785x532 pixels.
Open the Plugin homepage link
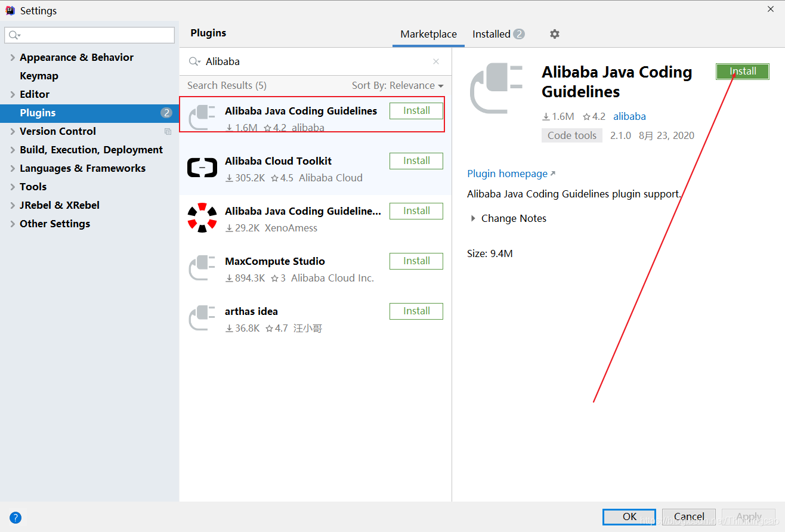(x=511, y=174)
